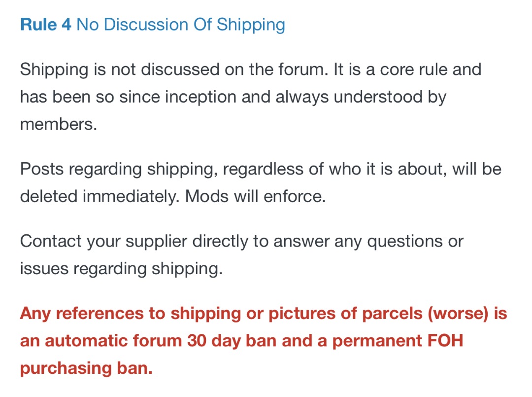Click the 'Contact your supplier directly' line
This screenshot has width=532, height=397.
(x=241, y=242)
